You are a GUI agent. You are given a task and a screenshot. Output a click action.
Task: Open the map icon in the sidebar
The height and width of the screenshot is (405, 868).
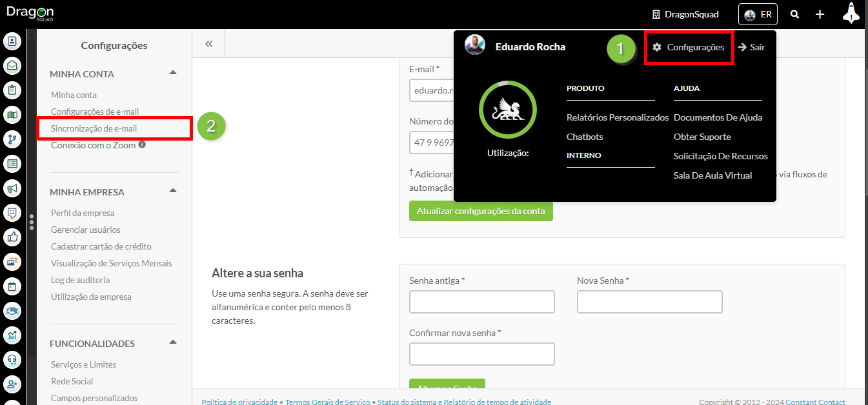point(12,115)
